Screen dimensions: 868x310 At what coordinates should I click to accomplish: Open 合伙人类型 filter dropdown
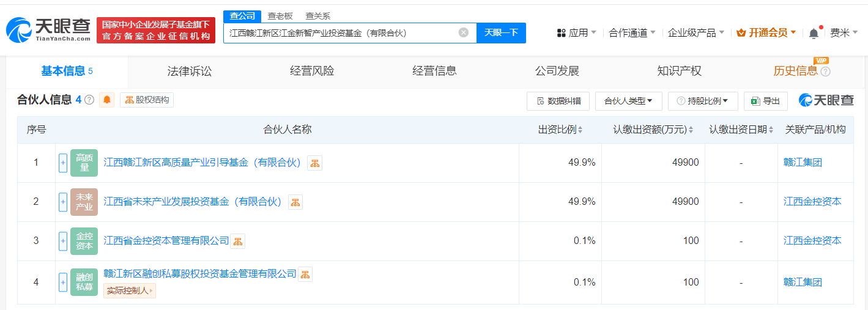pos(628,101)
